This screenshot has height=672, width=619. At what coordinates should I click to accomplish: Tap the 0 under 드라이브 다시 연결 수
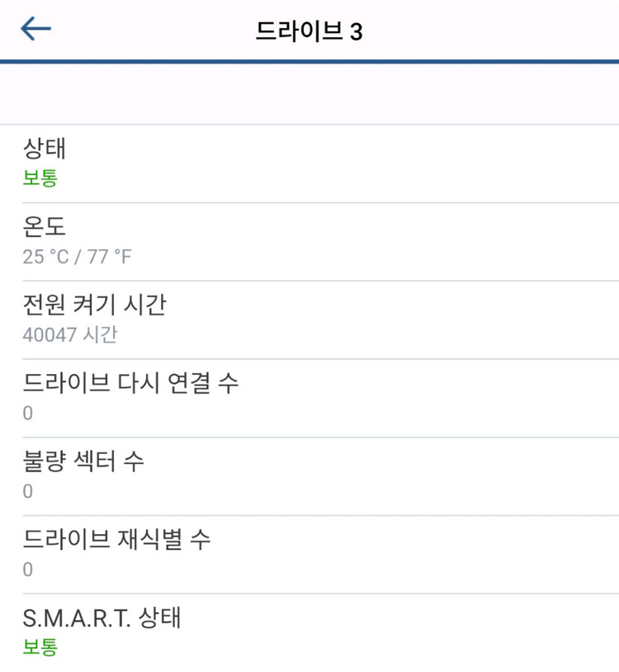coord(28,413)
